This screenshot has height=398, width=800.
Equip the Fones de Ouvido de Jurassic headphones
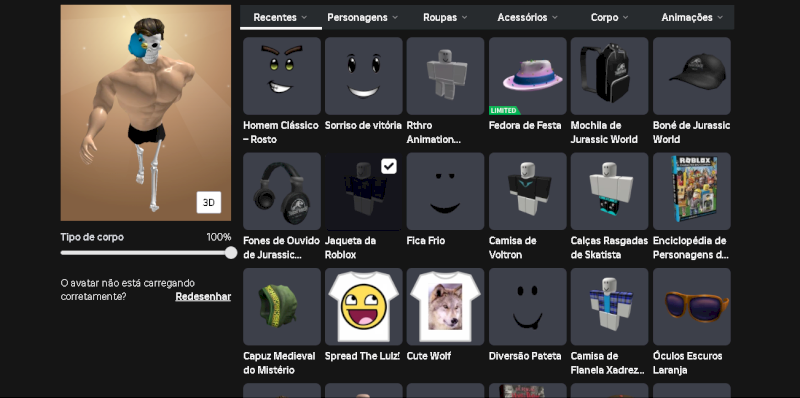[x=282, y=191]
